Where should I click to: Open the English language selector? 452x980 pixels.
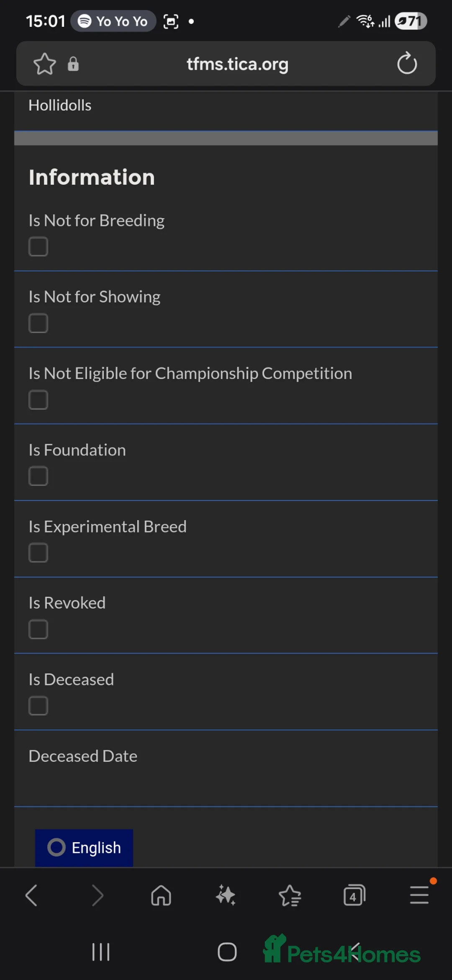pyautogui.click(x=84, y=848)
